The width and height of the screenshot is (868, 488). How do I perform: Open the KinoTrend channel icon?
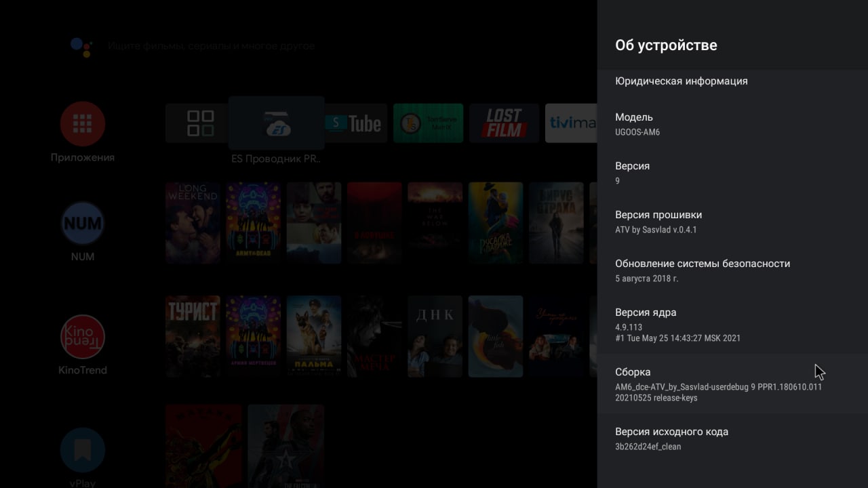(x=82, y=337)
